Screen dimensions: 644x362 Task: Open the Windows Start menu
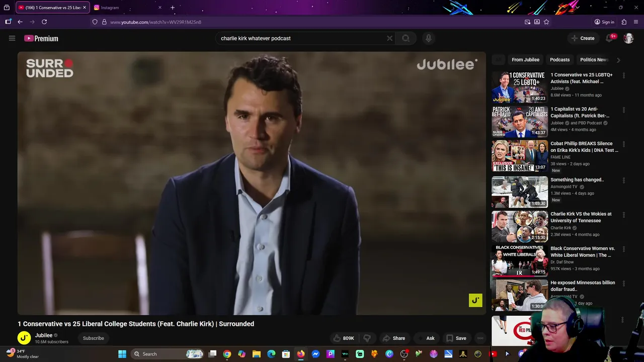pos(122,354)
